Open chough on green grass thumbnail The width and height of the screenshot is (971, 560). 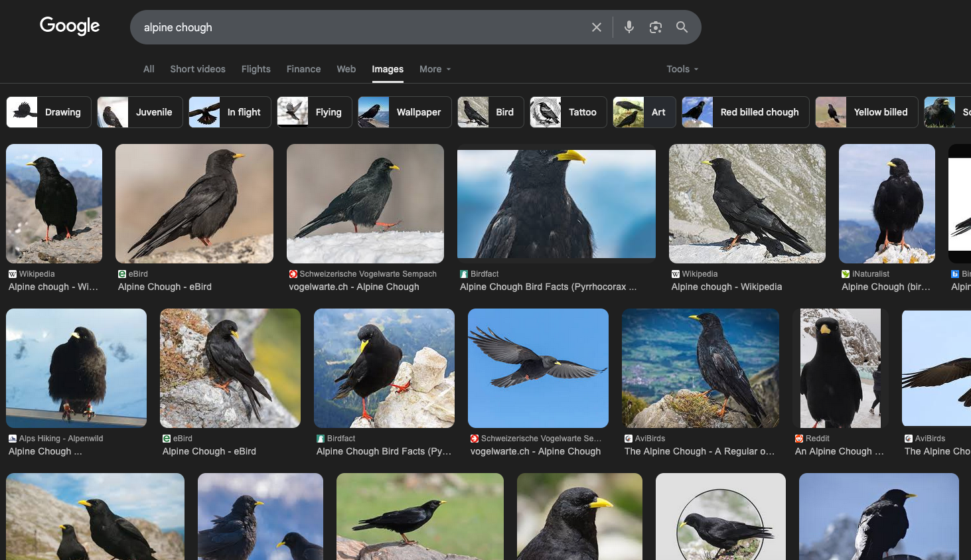pyautogui.click(x=420, y=516)
